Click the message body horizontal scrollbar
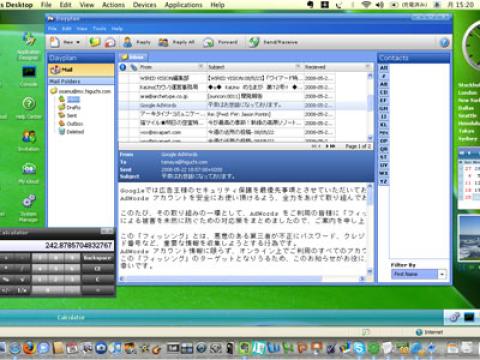The image size is (480, 360). coord(243,278)
